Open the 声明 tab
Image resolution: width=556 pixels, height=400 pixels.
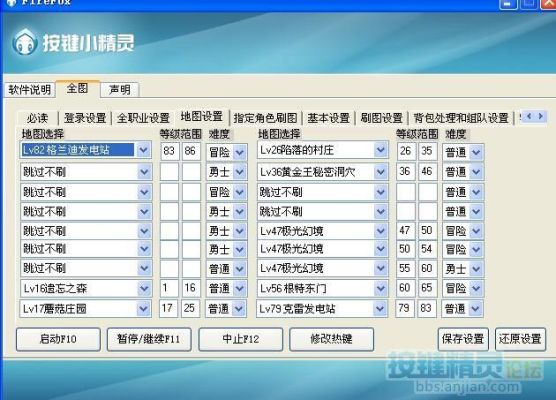pyautogui.click(x=119, y=90)
